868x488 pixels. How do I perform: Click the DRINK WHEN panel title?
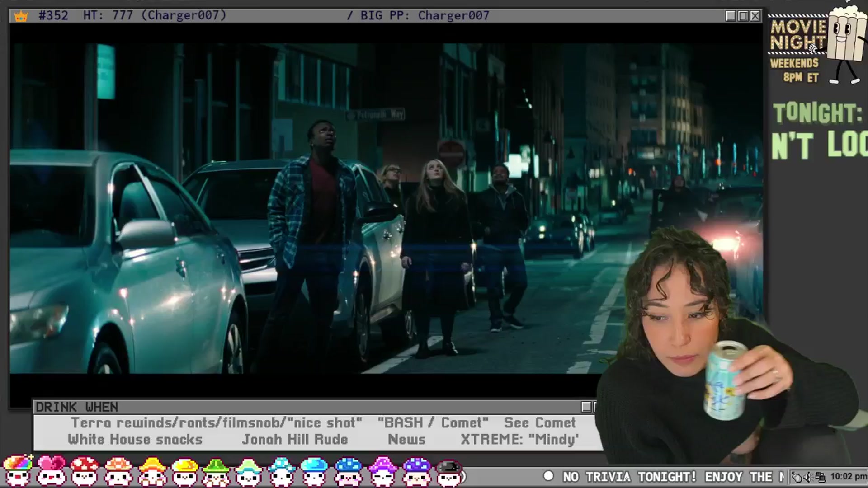click(x=77, y=407)
